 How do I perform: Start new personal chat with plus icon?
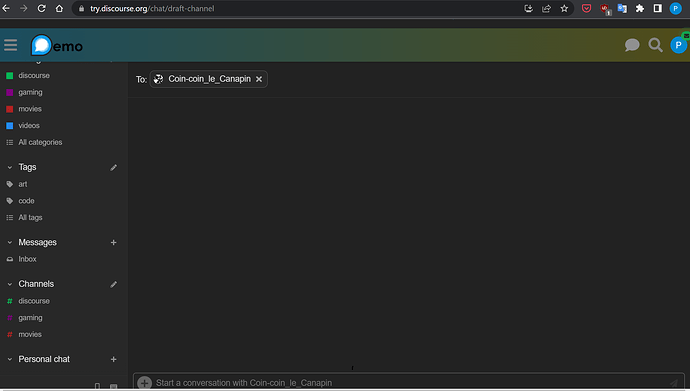(114, 359)
